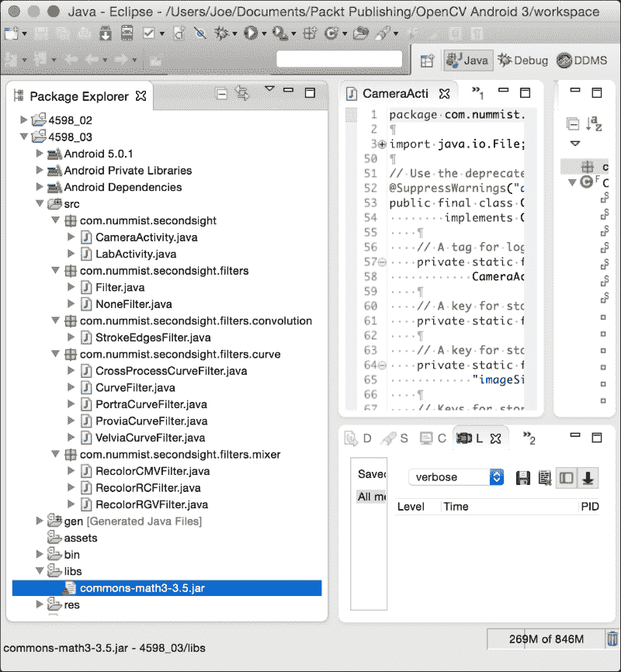Toggle scroll-to-latest with the LogCat down arrow
This screenshot has height=672, width=621.
click(x=588, y=477)
